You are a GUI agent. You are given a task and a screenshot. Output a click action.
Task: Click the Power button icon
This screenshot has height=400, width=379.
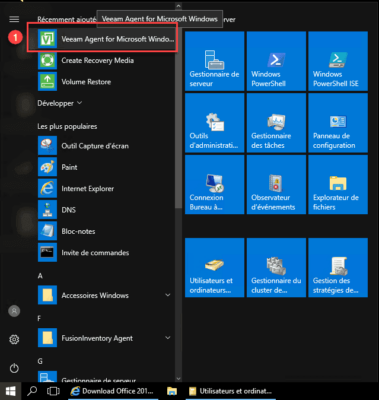(x=14, y=368)
